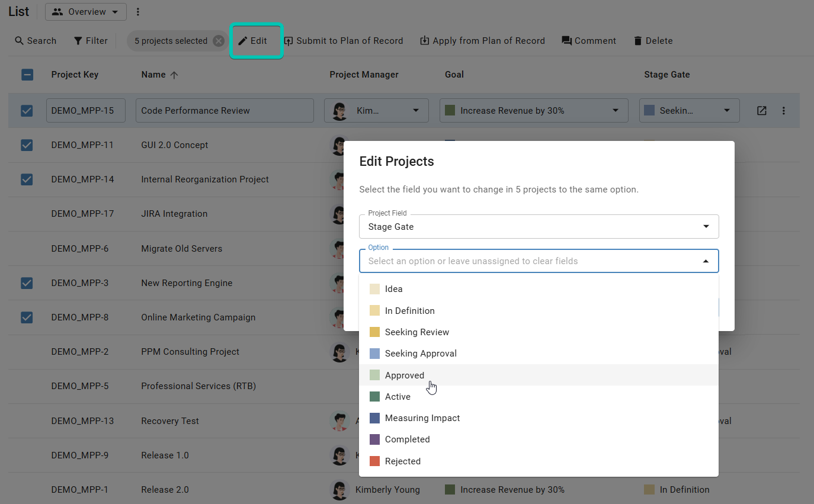Choose the Active option
The height and width of the screenshot is (504, 814).
[x=539, y=397]
